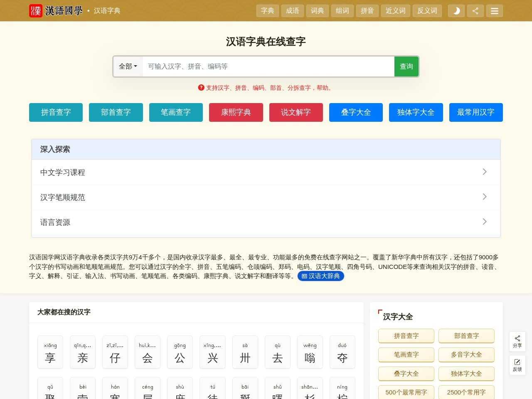
Task: Click sidebar 多音字大全 button
Action: [x=467, y=355]
